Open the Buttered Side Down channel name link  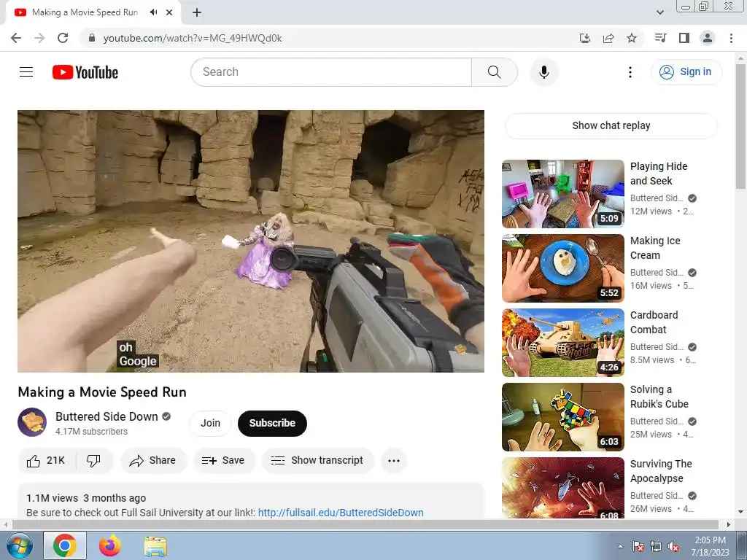click(x=107, y=416)
